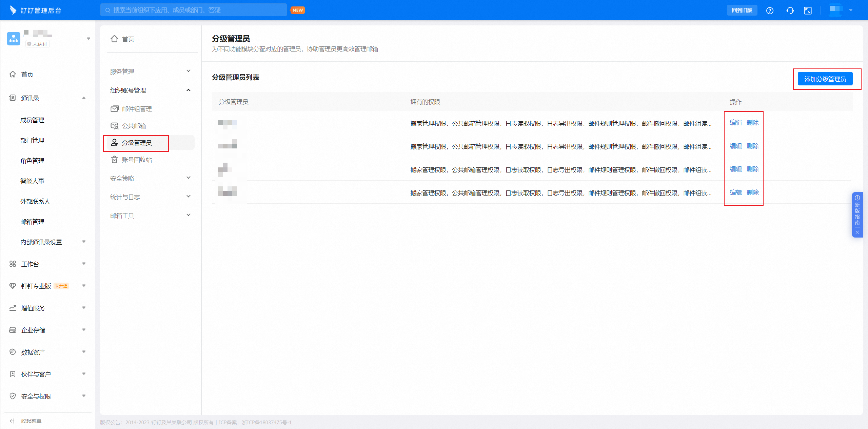Open 智能人事 in sidebar

(32, 181)
